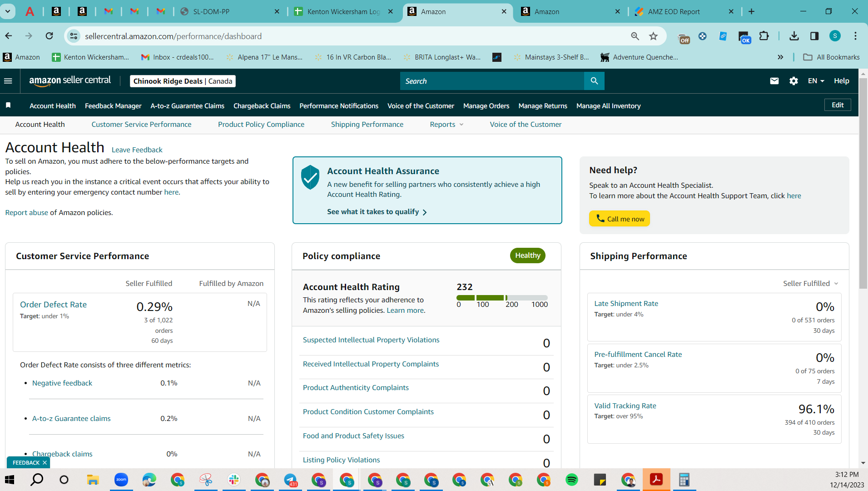Viewport: 868px width, 491px height.
Task: Toggle the Chrome side panel icon
Action: tap(814, 36)
